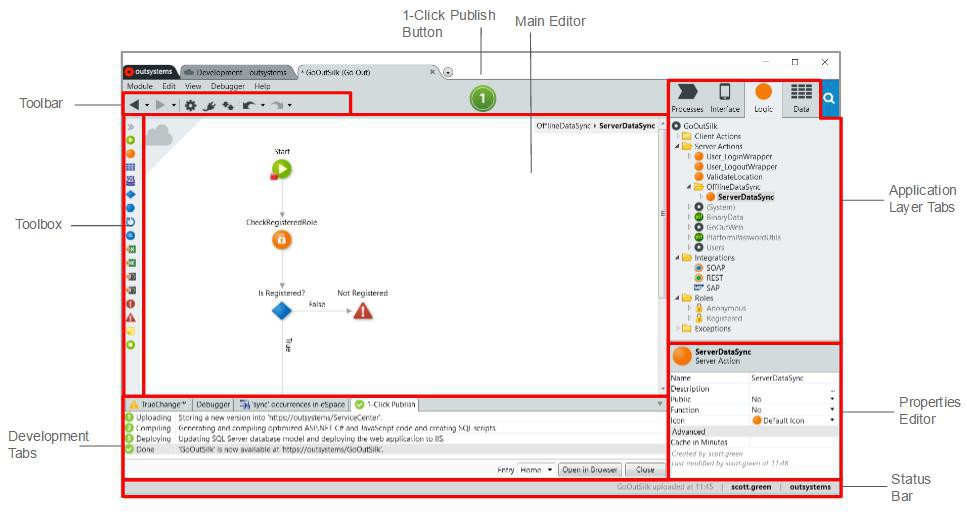Click the Description property ellipsis button
967x512 pixels.
point(833,389)
